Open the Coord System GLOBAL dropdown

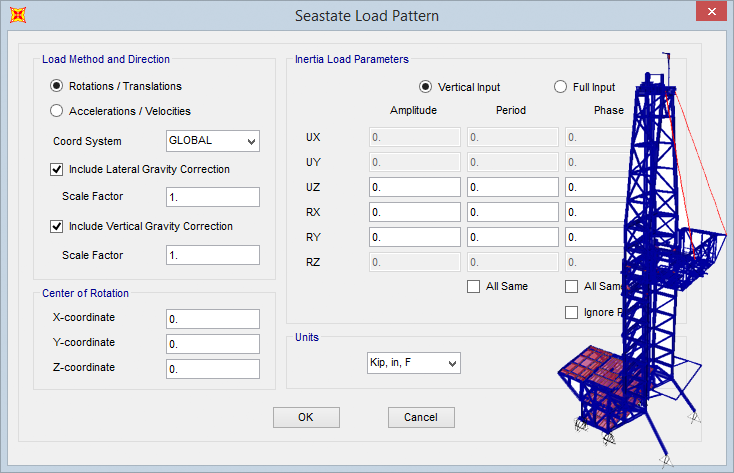pos(213,141)
